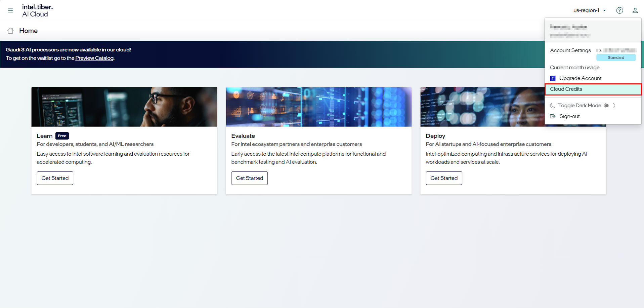644x308 pixels.
Task: Open the help question mark icon
Action: pos(619,10)
